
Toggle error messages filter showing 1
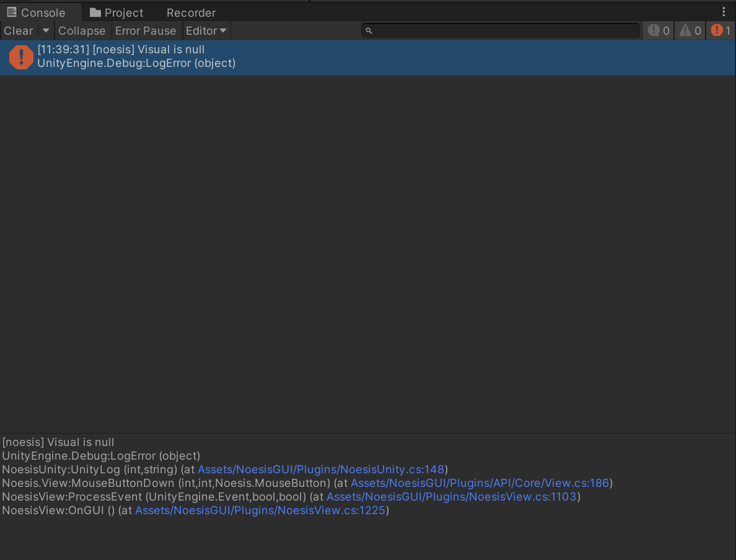coord(721,30)
